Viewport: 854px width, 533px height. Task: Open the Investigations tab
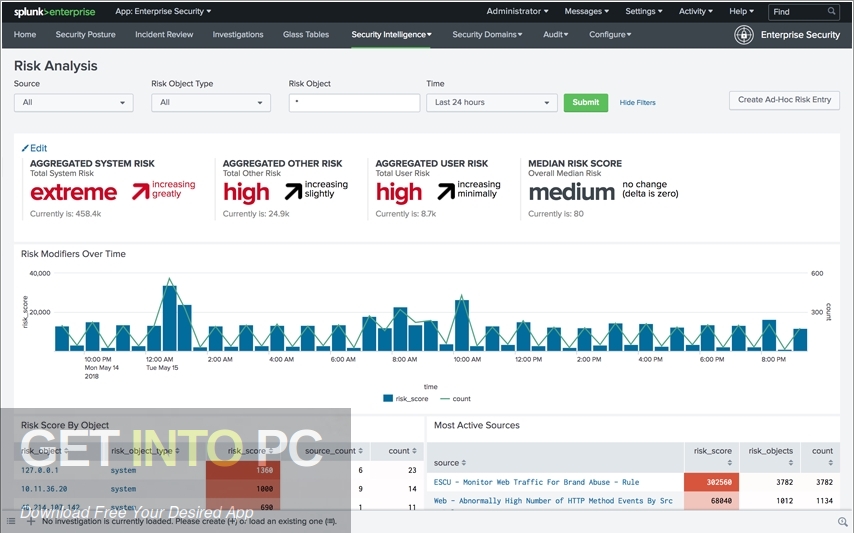[x=238, y=34]
